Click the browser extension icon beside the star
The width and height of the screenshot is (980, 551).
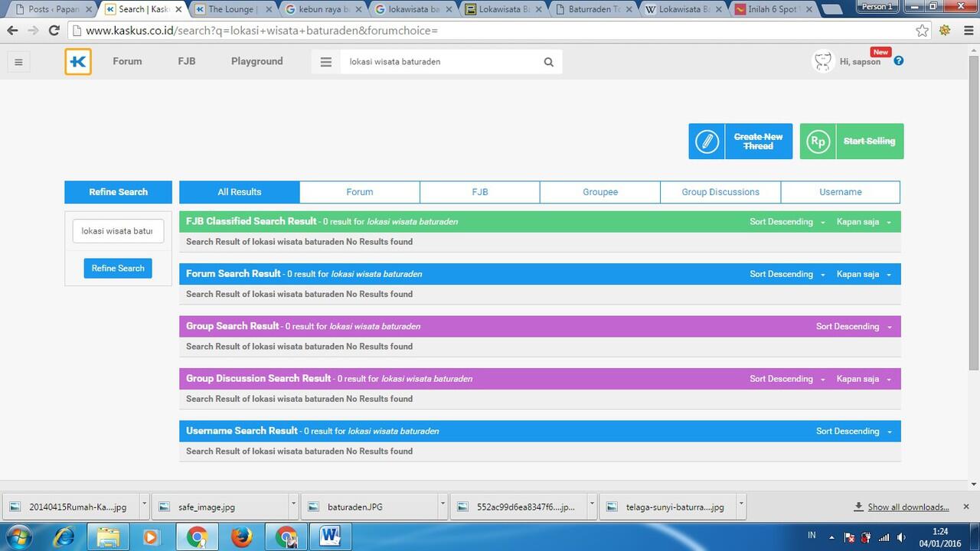[x=946, y=31]
